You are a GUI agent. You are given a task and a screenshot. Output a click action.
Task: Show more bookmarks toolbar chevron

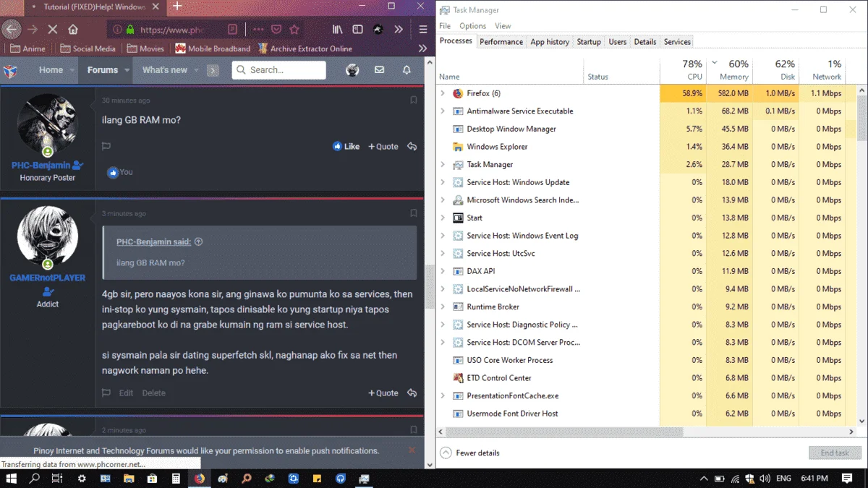pos(423,48)
